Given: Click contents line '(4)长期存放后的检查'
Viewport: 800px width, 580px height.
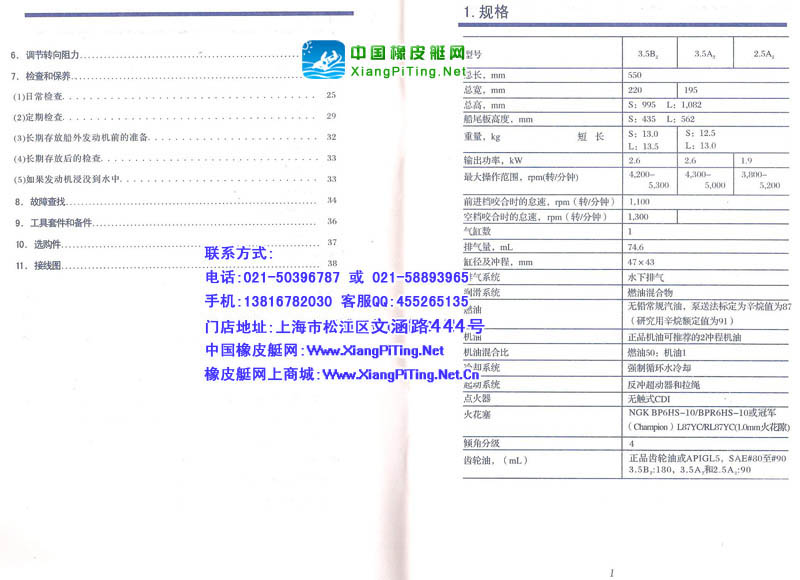Looking at the screenshot, I should pyautogui.click(x=57, y=159).
